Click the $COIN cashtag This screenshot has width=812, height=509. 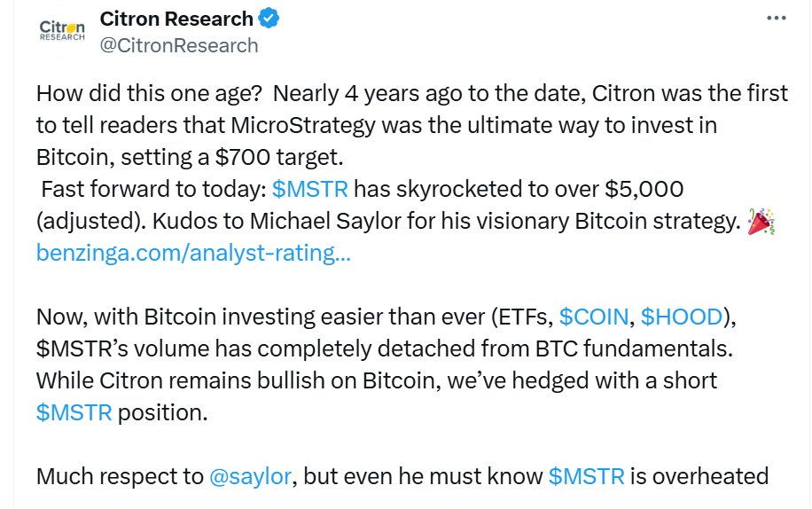[594, 317]
